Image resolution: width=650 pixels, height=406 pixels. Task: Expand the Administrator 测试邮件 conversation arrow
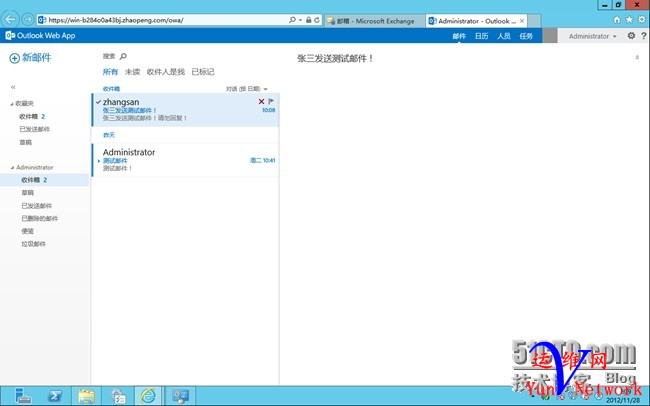click(99, 161)
